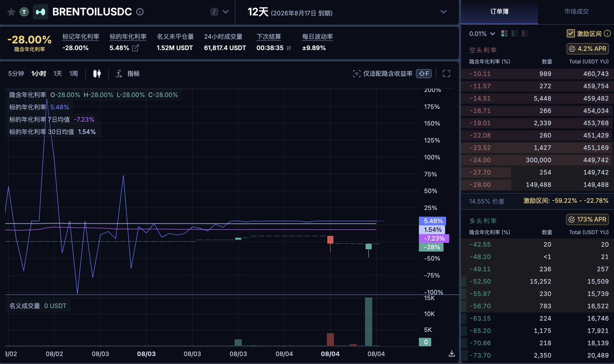Viewport: 614px width, 364px height.
Task: Expand the 12天 maturity selector
Action: pyautogui.click(x=443, y=12)
